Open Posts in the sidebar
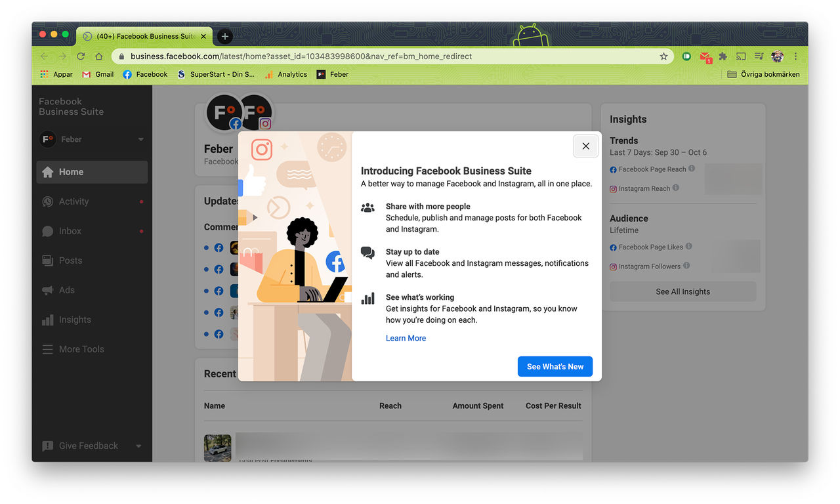This screenshot has height=504, width=840. [92, 261]
